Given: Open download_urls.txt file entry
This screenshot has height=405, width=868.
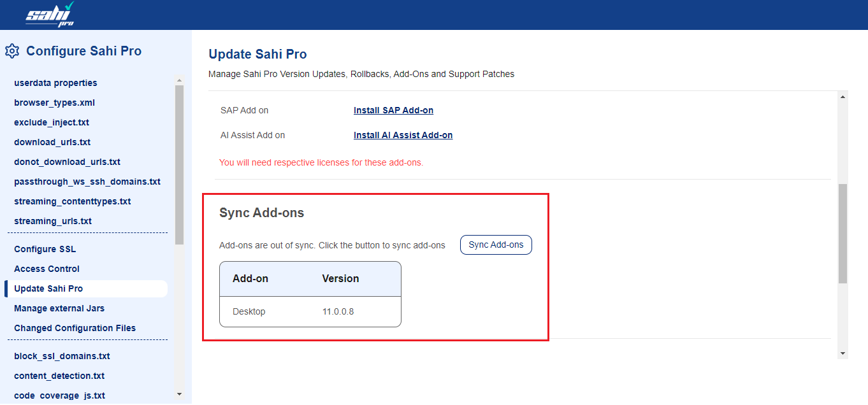Looking at the screenshot, I should pyautogui.click(x=52, y=142).
